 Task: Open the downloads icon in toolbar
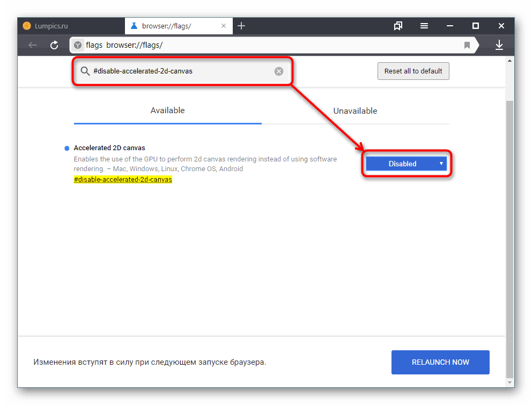[499, 45]
